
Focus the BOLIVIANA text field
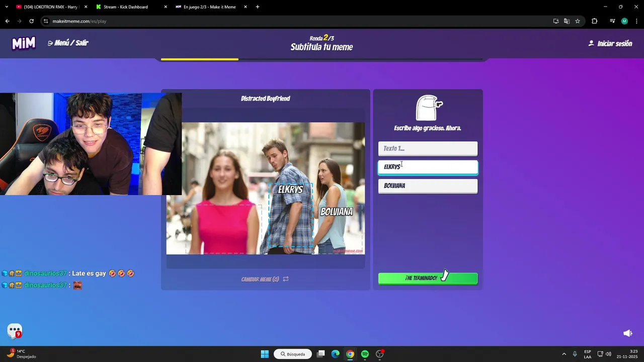pos(428,186)
